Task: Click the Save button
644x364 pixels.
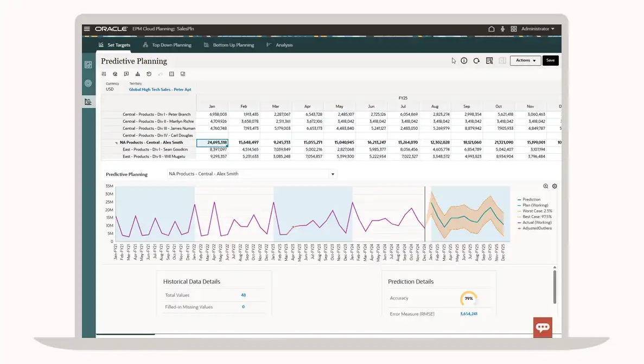Action: (x=550, y=61)
